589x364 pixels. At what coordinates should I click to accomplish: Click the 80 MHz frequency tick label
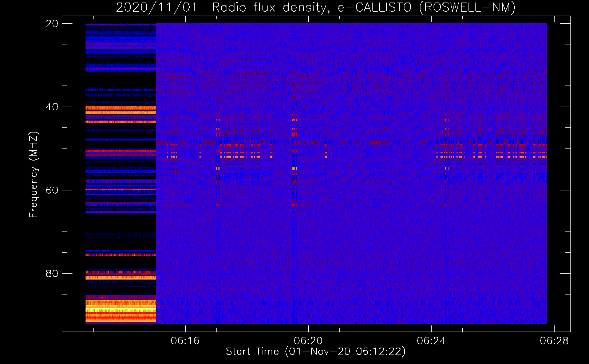click(x=52, y=274)
